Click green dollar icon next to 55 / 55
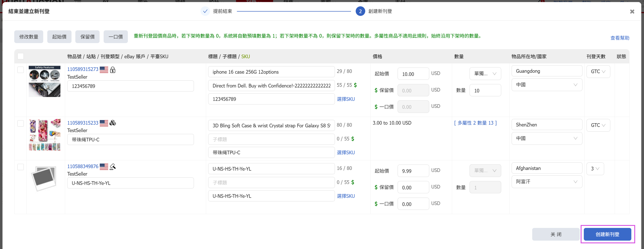The height and width of the screenshot is (249, 644). tap(355, 85)
